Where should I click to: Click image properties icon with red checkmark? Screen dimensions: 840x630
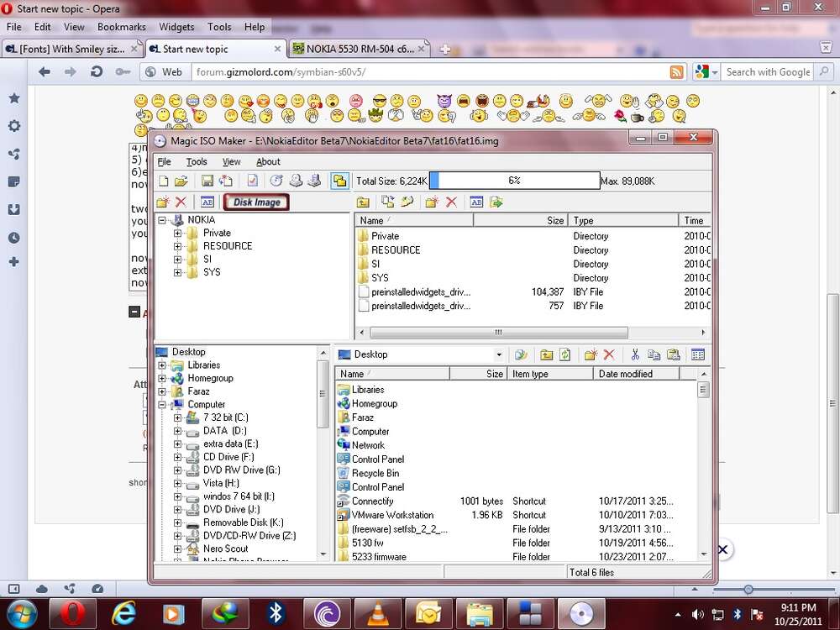(252, 181)
